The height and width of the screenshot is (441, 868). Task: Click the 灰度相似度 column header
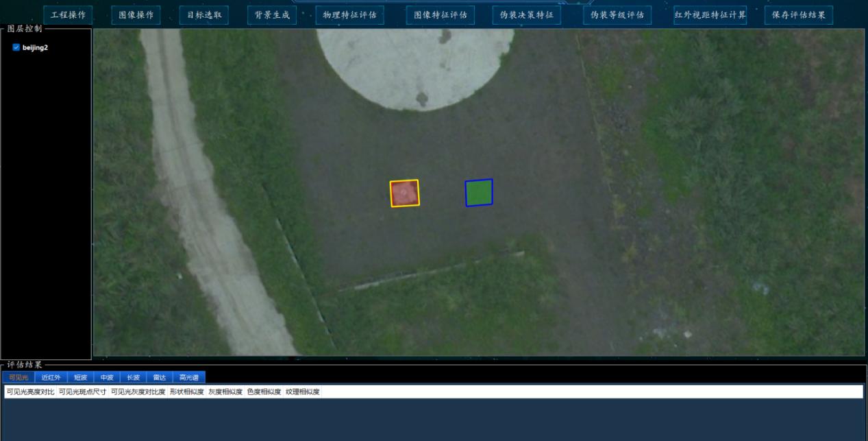click(226, 392)
